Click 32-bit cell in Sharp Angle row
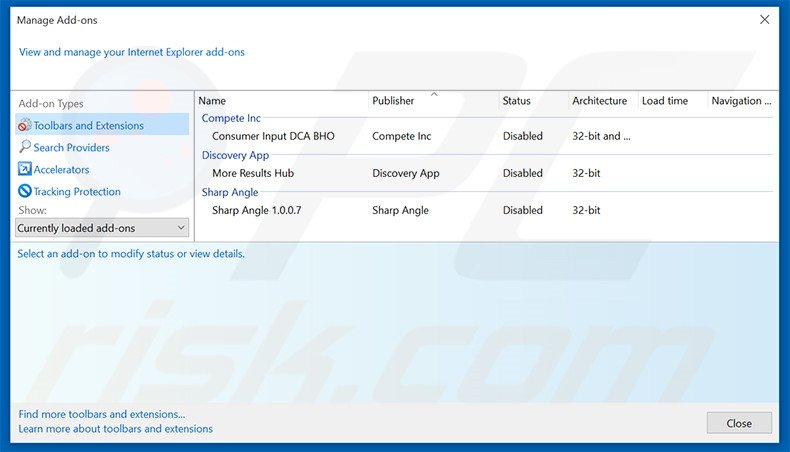This screenshot has height=452, width=790. tap(586, 210)
